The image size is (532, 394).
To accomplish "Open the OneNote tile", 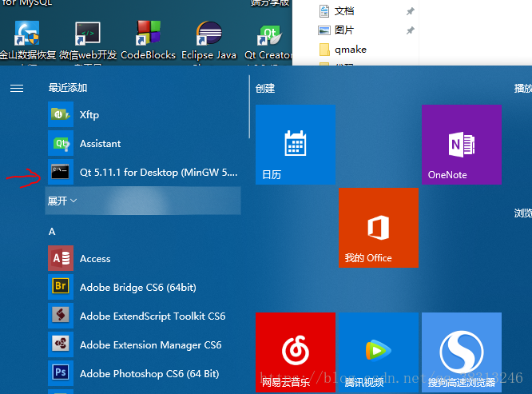I will 462,145.
